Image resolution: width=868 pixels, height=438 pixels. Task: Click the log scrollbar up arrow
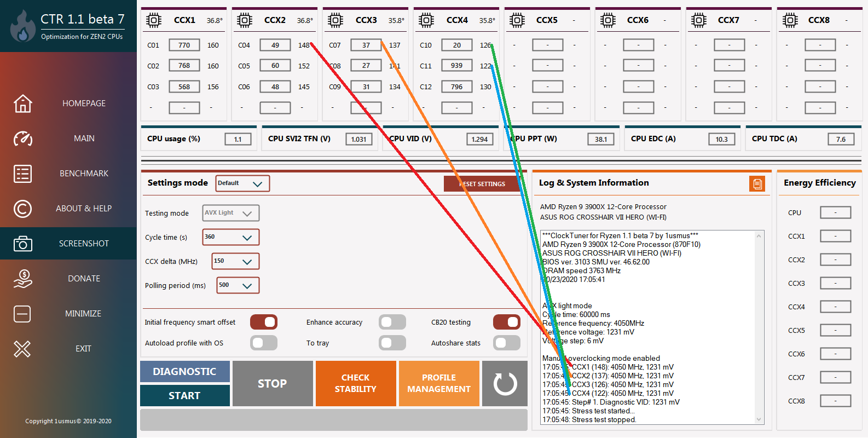pos(759,236)
